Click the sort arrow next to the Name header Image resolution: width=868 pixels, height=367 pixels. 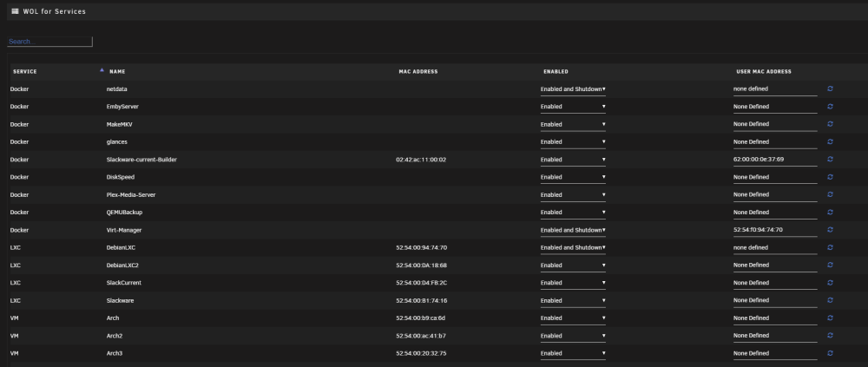(102, 70)
